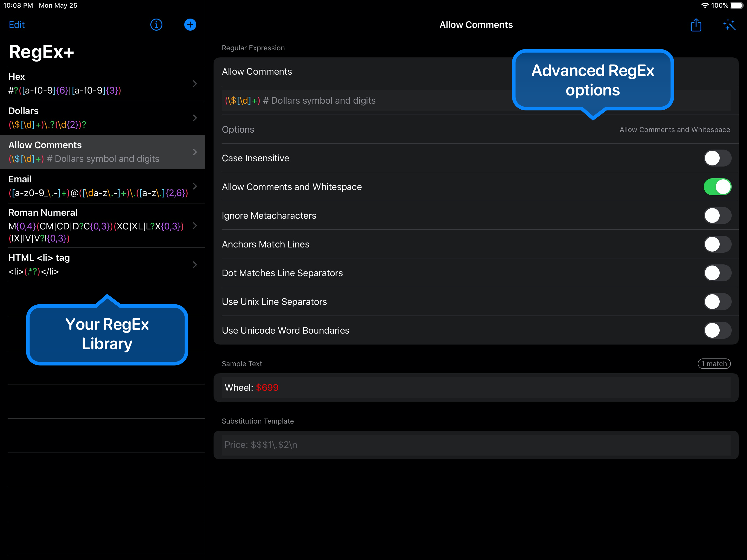This screenshot has width=747, height=560.
Task: Tap the Wi-Fi status icon
Action: pyautogui.click(x=705, y=5)
